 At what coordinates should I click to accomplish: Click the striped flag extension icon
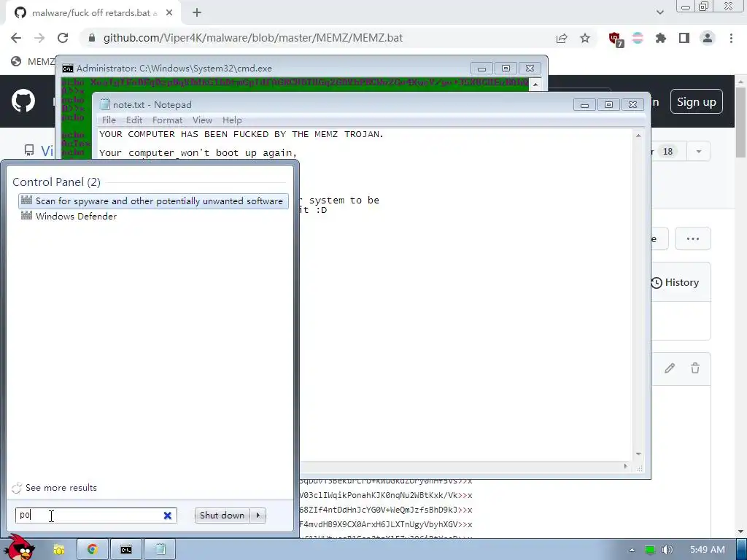638,38
